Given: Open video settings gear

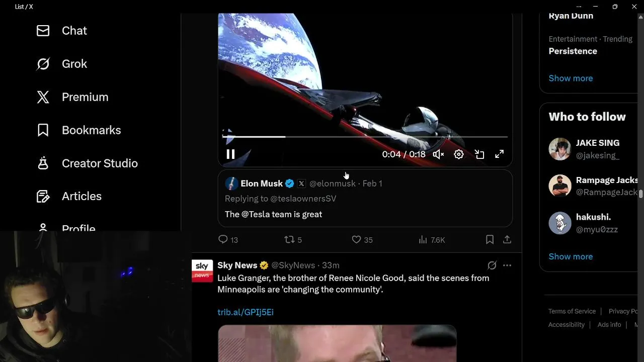Looking at the screenshot, I should (x=459, y=154).
